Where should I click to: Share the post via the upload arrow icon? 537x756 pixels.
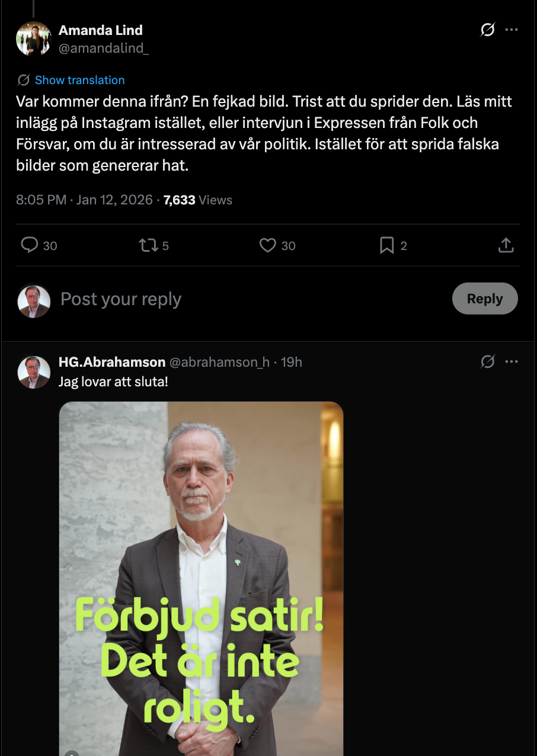coord(506,245)
